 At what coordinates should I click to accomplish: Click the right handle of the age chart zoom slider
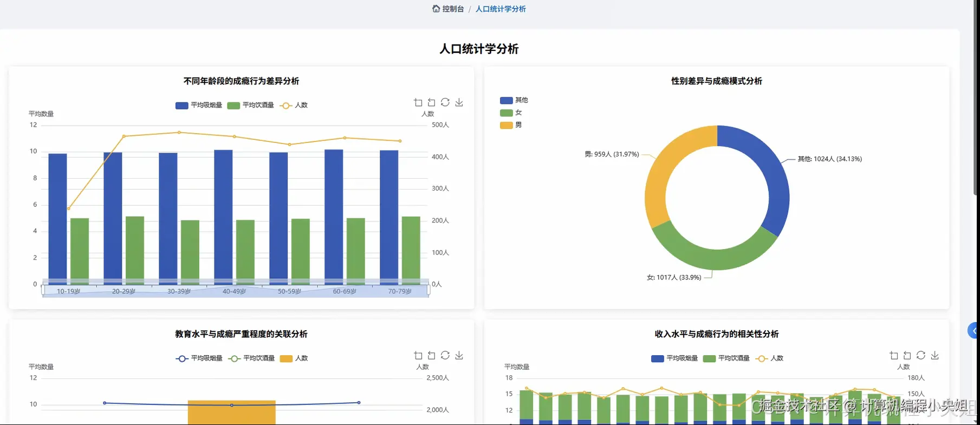coord(429,291)
